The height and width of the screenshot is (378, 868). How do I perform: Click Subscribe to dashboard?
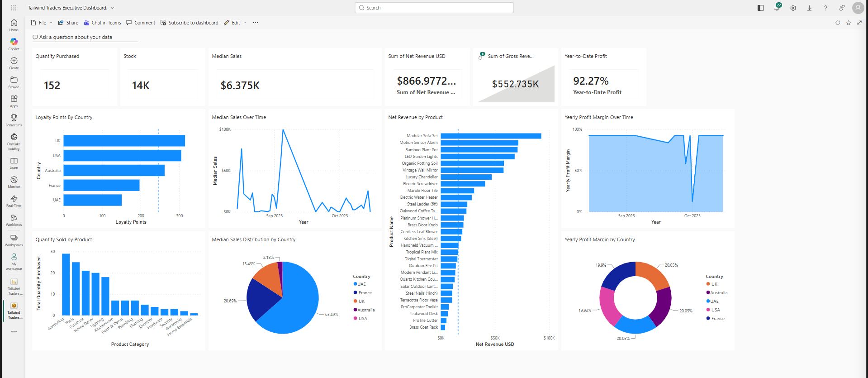click(x=190, y=23)
